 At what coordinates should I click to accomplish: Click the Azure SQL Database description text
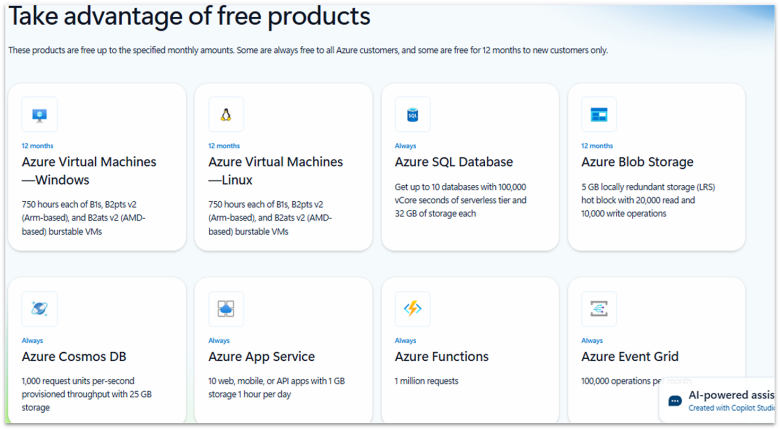pyautogui.click(x=462, y=201)
